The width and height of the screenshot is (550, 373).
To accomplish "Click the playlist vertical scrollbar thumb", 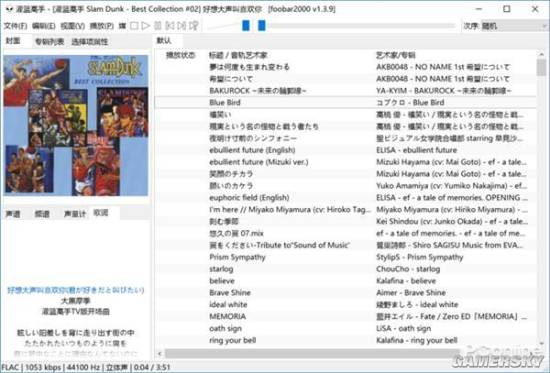I will point(542,67).
